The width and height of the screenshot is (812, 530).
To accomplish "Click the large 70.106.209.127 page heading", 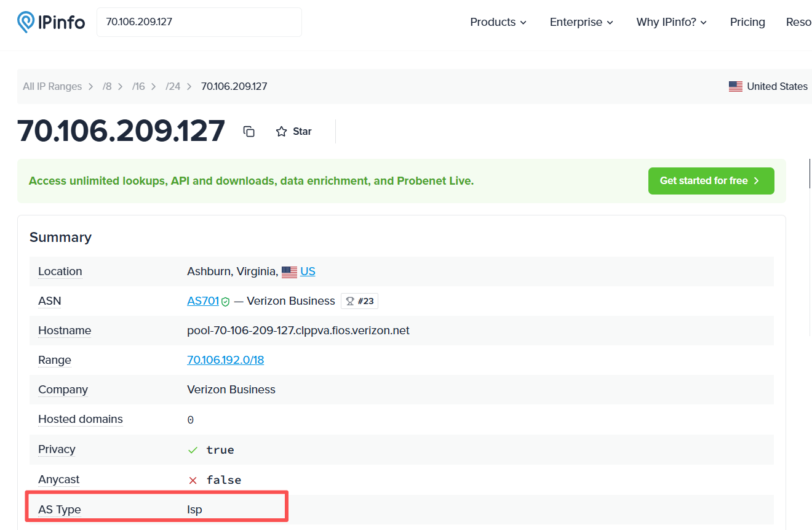I will tap(121, 131).
